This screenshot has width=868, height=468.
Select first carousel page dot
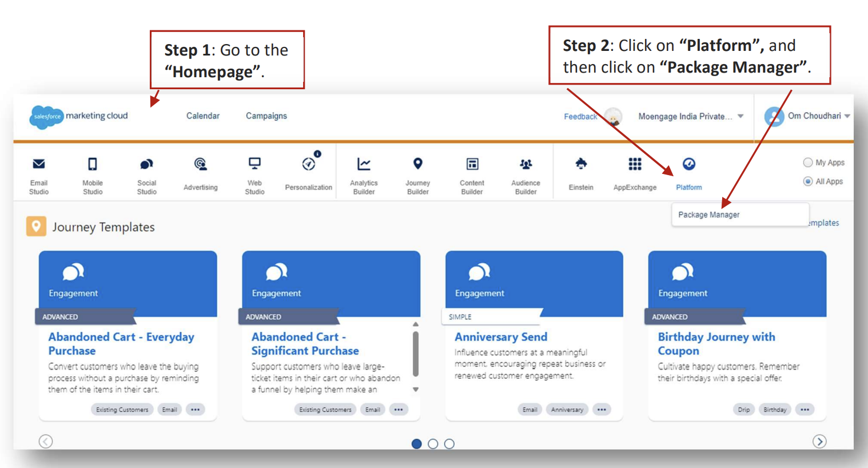tap(417, 443)
